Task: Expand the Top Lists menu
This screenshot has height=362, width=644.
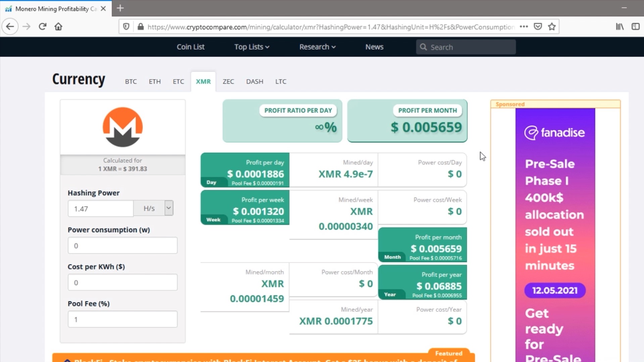Action: [252, 47]
